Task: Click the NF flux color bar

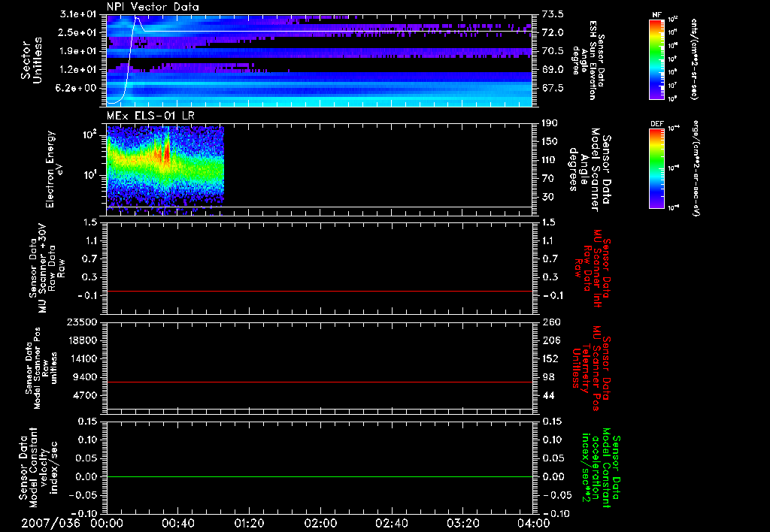Action: 656,59
